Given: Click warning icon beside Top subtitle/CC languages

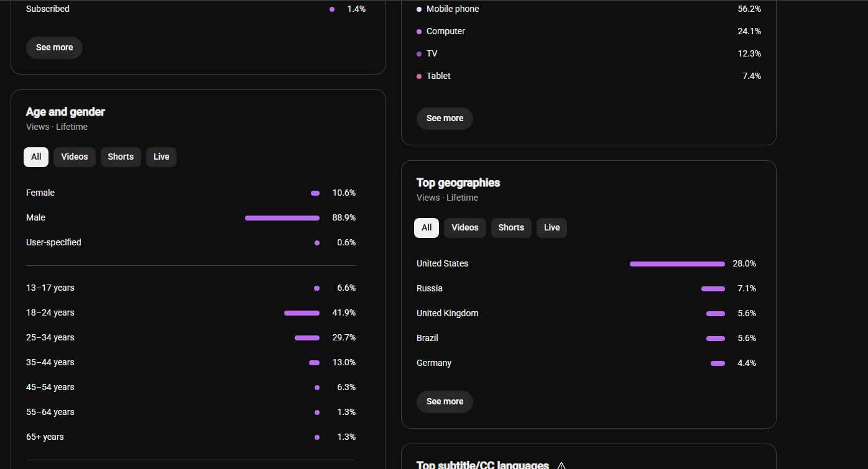Looking at the screenshot, I should [561, 465].
